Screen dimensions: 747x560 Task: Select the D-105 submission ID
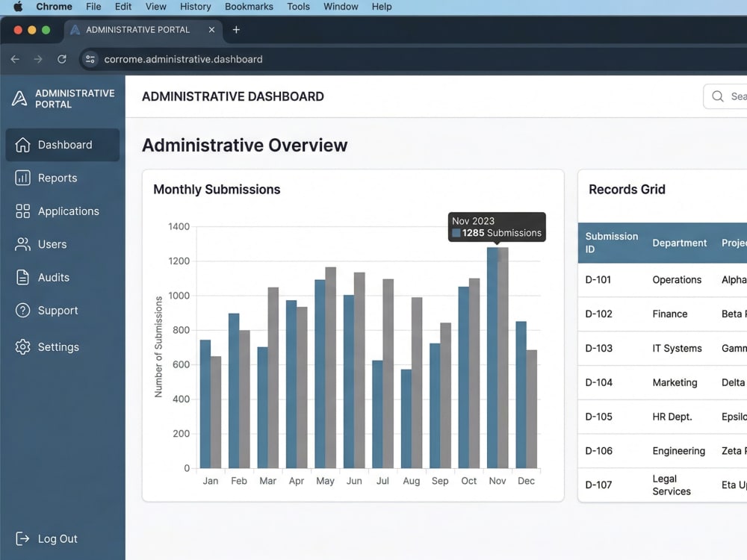[598, 417]
